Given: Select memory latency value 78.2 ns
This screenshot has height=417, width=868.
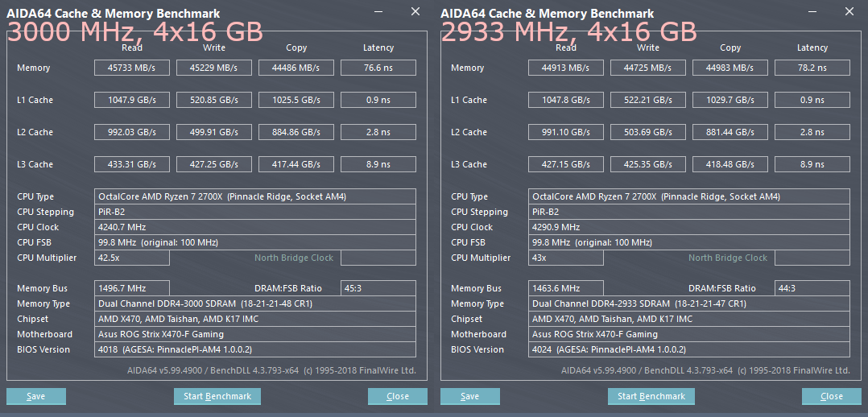Looking at the screenshot, I should tap(812, 68).
